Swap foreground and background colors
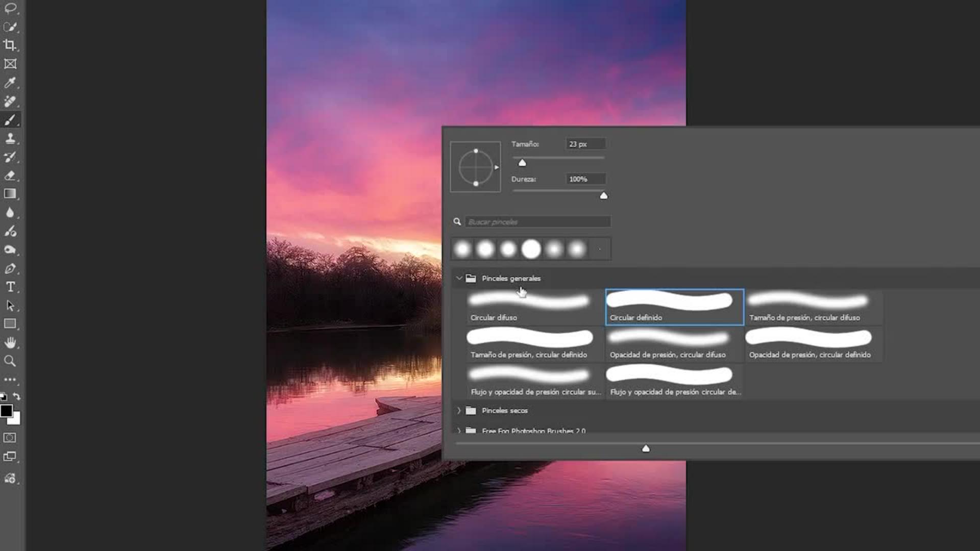 (17, 396)
